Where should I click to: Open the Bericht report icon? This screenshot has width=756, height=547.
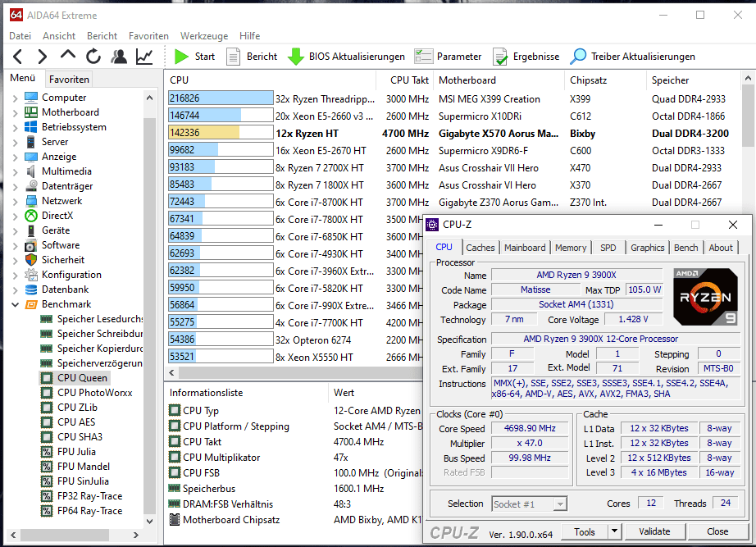click(234, 57)
